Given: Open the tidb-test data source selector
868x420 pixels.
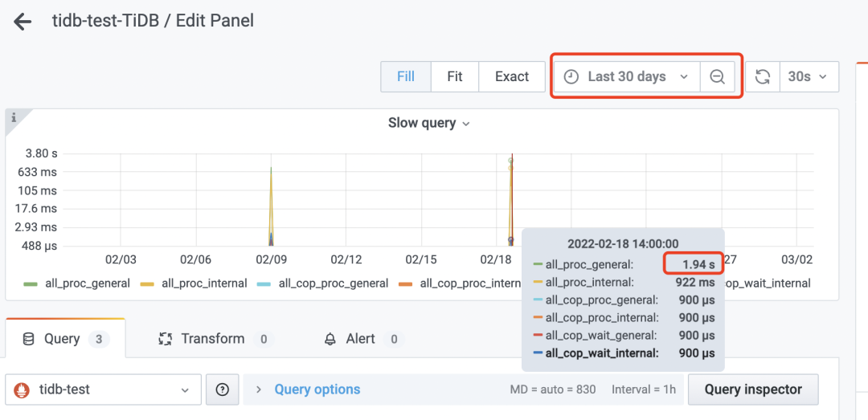Looking at the screenshot, I should tap(102, 389).
